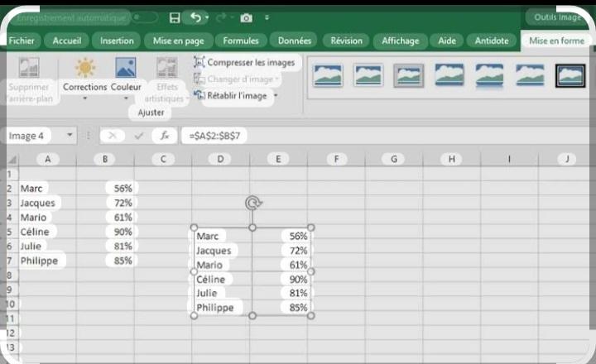Open the Customize Quick Access Toolbar arrow
596x364 pixels.
(x=267, y=17)
